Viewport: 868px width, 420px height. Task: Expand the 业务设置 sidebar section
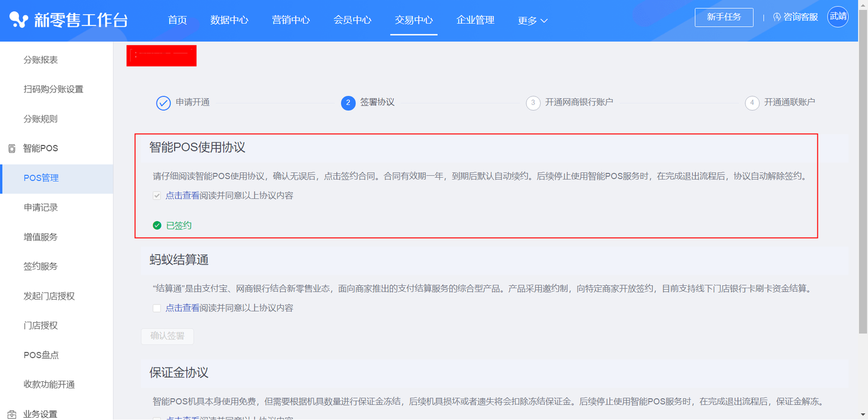(x=41, y=414)
